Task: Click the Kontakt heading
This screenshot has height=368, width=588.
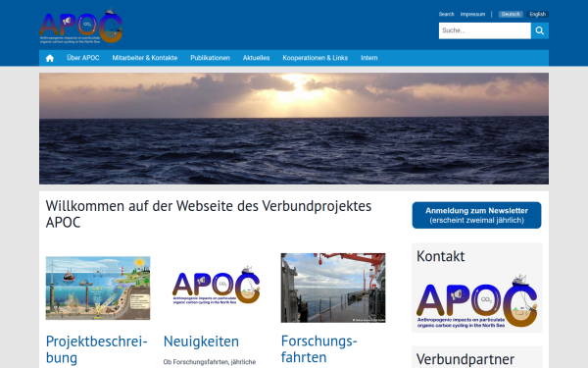Action: pyautogui.click(x=441, y=256)
